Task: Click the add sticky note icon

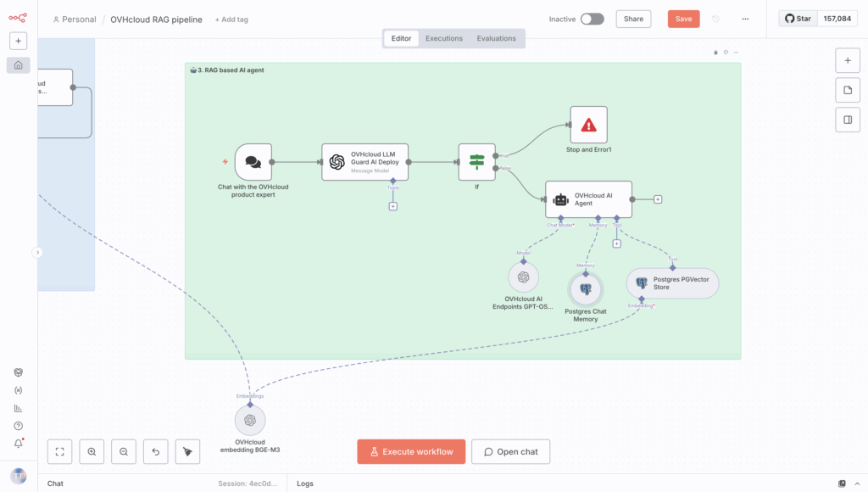Action: coord(847,90)
